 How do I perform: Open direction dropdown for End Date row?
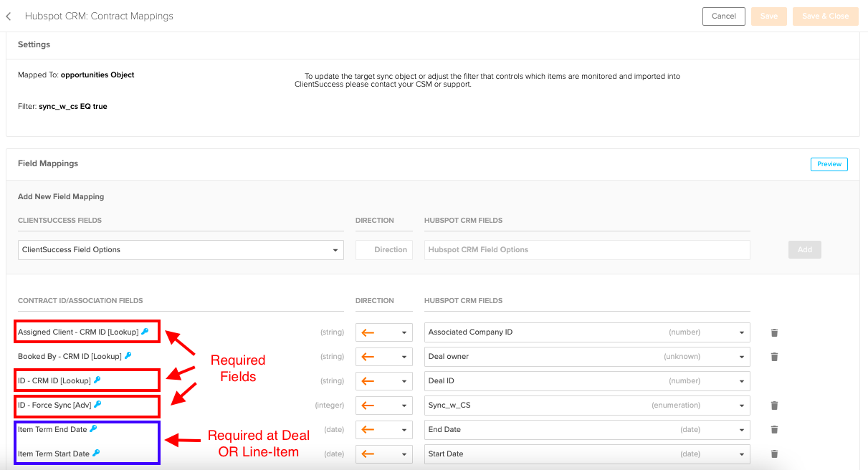coord(384,430)
